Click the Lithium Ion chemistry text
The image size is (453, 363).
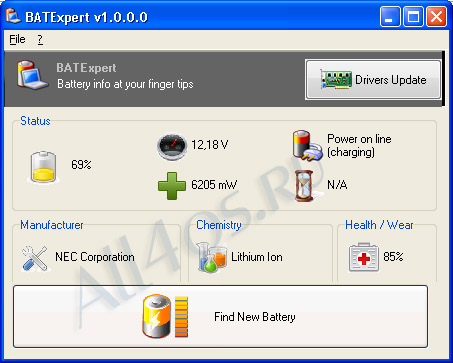257,257
